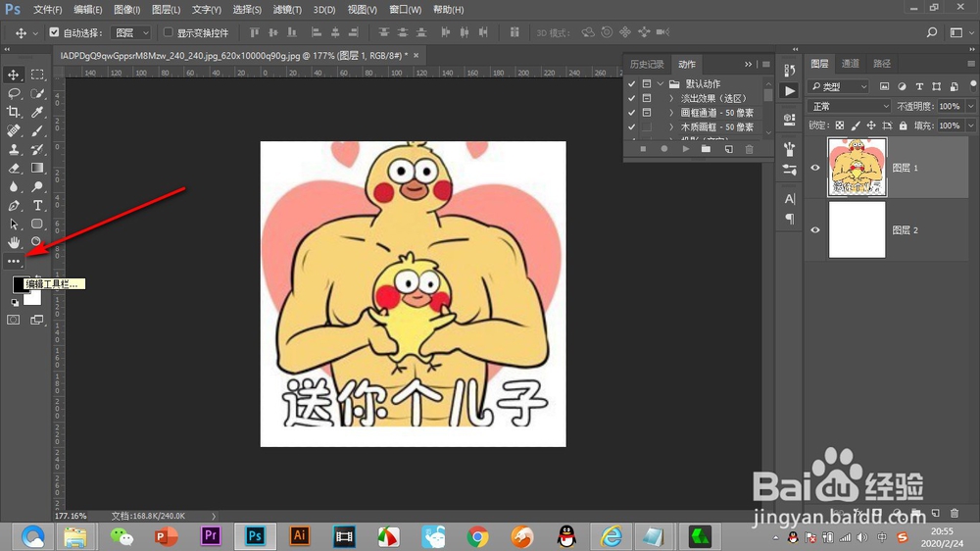Open the blend mode 正常 dropdown
This screenshot has width=980, height=551.
click(x=849, y=106)
